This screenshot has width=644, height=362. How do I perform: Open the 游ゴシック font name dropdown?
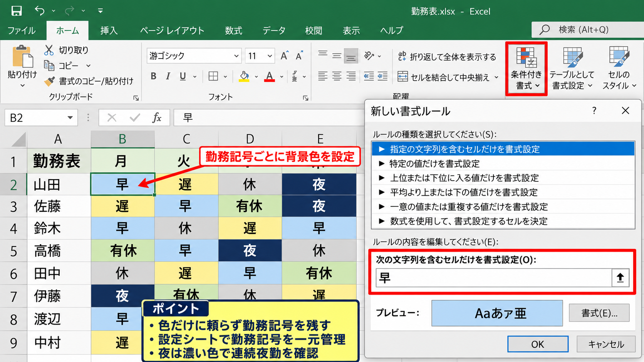[236, 56]
